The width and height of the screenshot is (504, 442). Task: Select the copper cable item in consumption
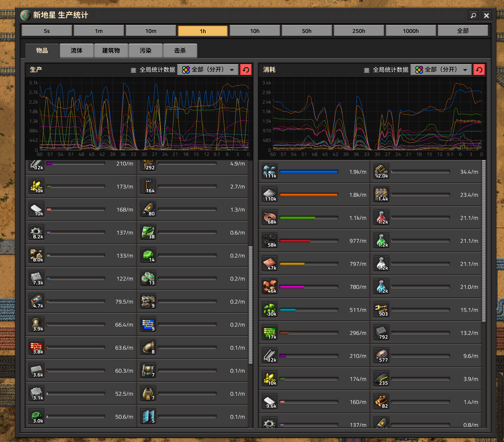(270, 218)
